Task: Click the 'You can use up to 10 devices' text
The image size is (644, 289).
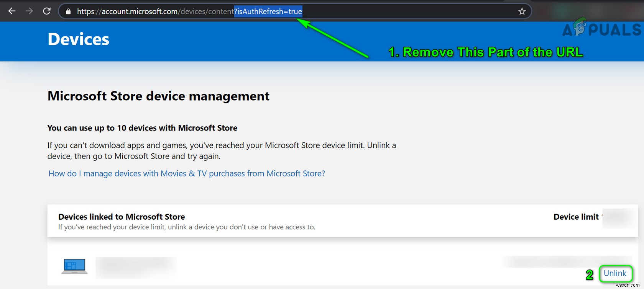Action: coord(142,128)
